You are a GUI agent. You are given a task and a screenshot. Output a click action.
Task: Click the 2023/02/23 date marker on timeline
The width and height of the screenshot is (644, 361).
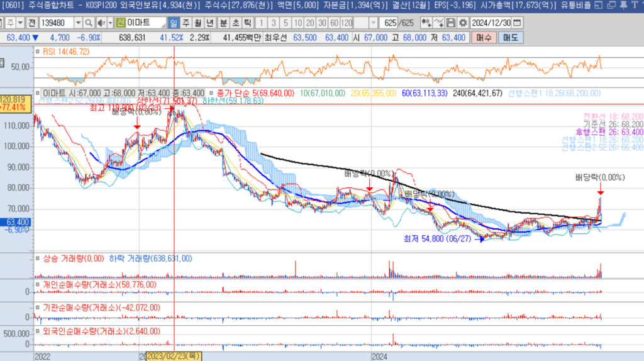pos(174,357)
